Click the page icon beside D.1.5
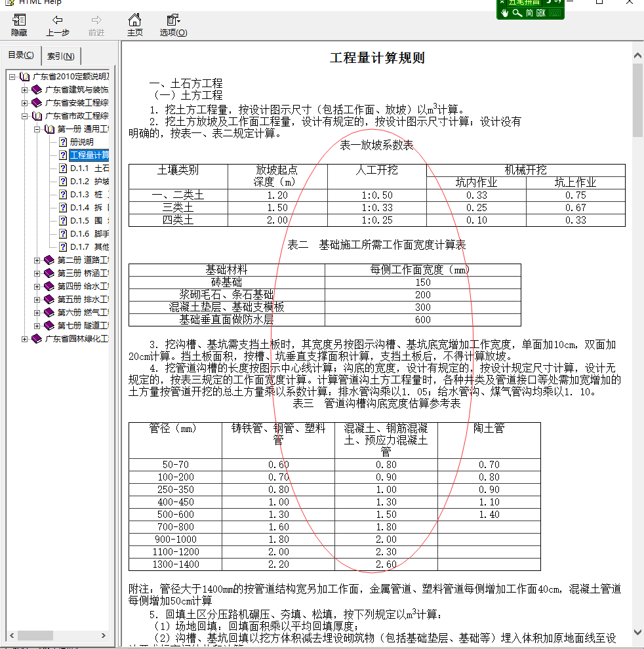This screenshot has width=644, height=649. (63, 221)
